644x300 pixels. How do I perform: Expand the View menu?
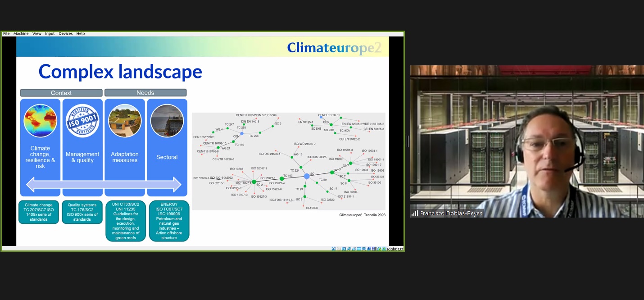[36, 34]
